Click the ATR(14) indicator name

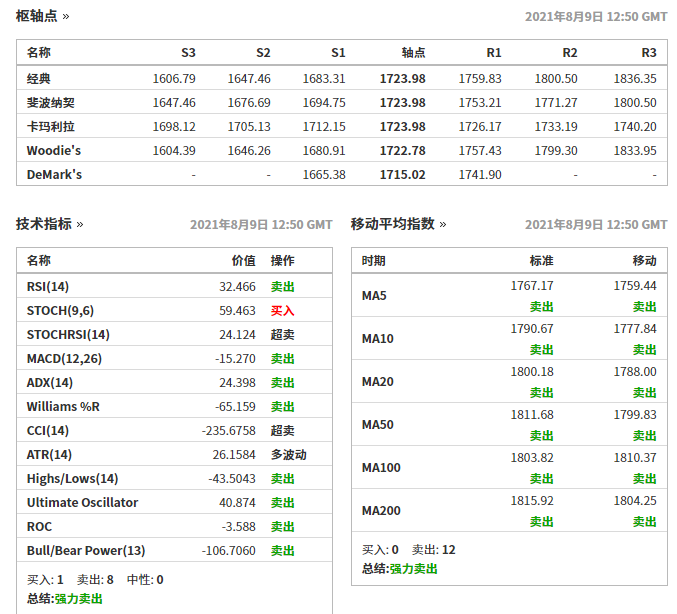tap(49, 455)
